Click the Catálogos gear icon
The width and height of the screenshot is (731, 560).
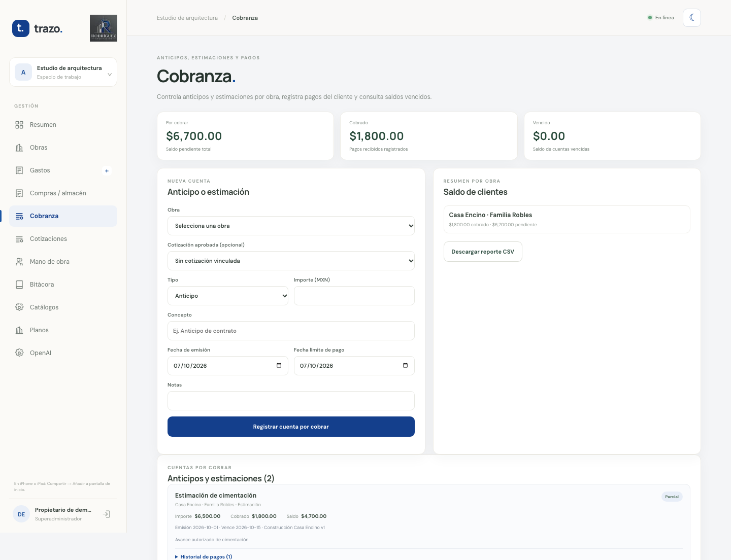pyautogui.click(x=19, y=307)
